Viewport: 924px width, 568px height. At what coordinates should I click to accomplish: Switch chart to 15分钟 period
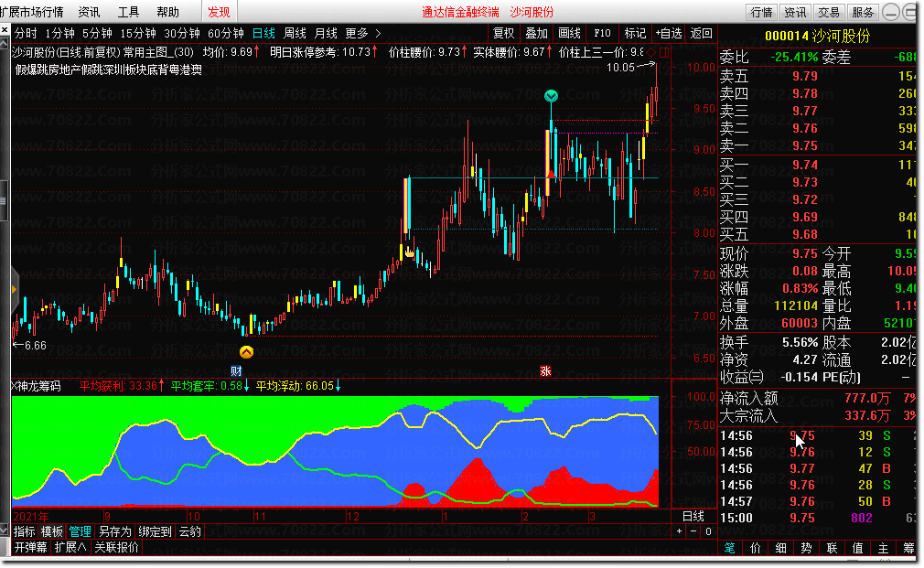138,34
